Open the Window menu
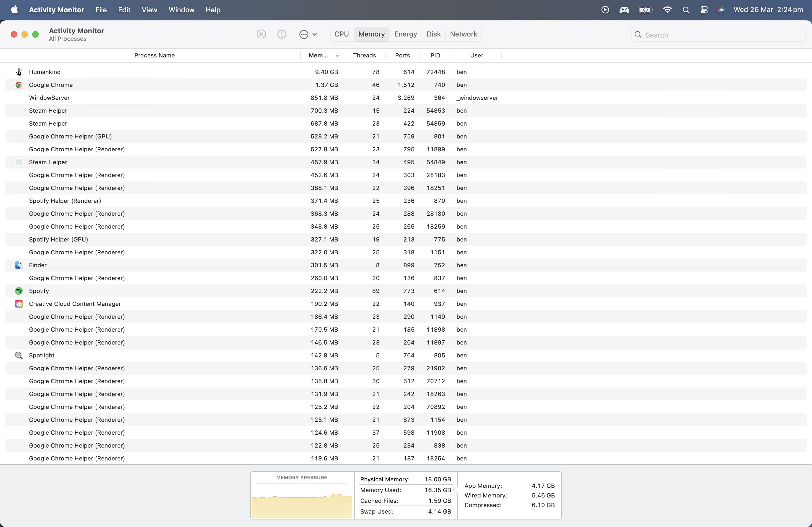 [x=182, y=10]
